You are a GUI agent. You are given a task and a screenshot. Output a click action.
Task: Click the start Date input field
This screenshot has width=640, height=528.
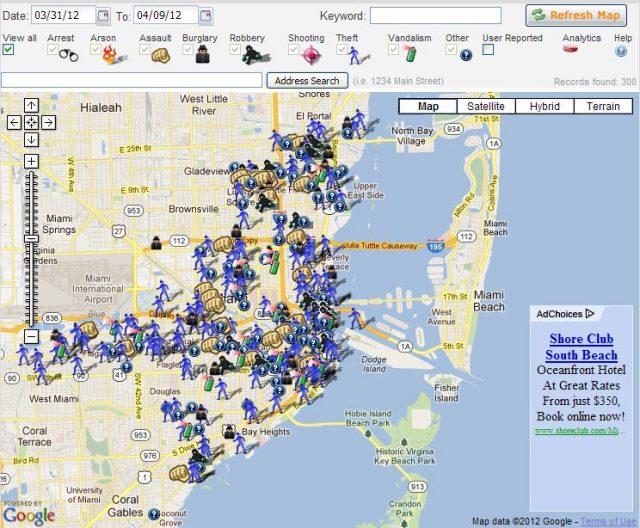click(x=63, y=16)
